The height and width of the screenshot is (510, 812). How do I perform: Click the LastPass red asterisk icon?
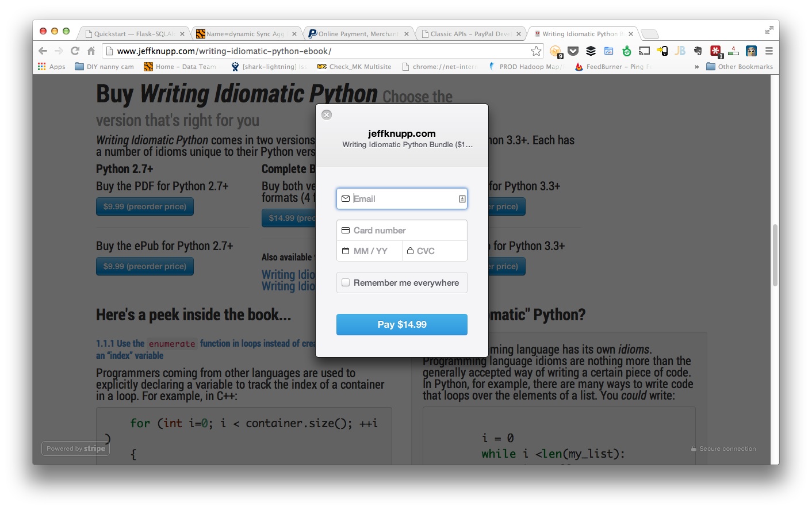pos(715,51)
